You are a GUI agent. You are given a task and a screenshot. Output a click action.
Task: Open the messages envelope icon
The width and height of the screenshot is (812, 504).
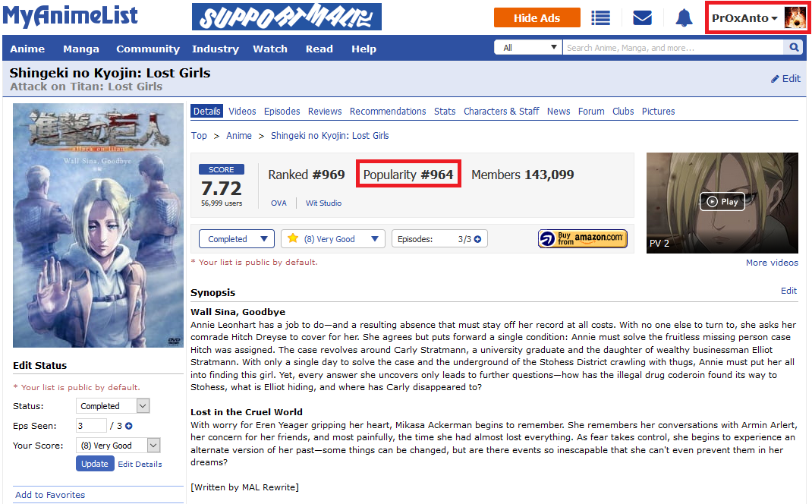642,18
